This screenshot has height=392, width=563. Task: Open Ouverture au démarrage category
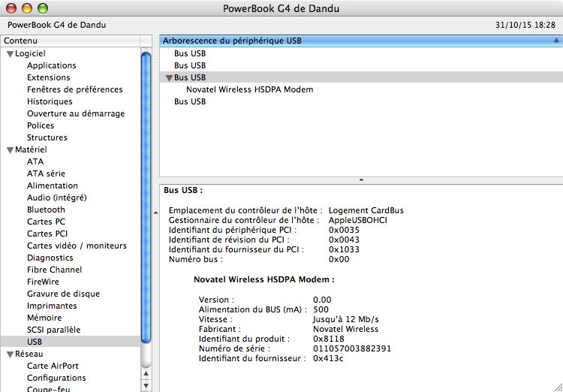click(x=76, y=113)
